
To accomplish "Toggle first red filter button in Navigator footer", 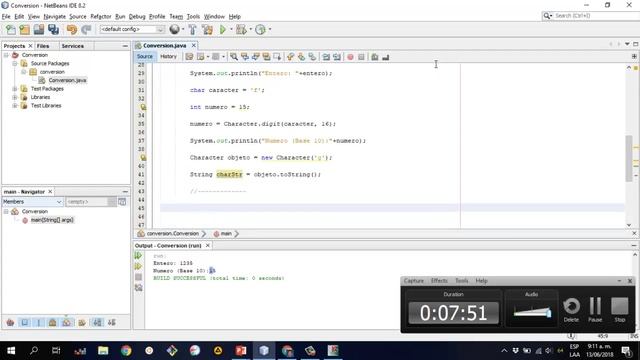I will (x=11, y=322).
